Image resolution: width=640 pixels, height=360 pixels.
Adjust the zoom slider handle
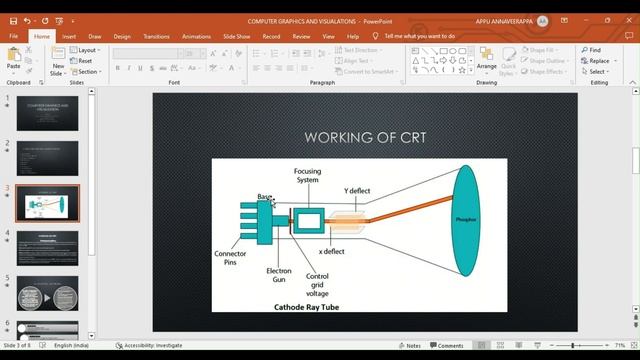(x=573, y=345)
